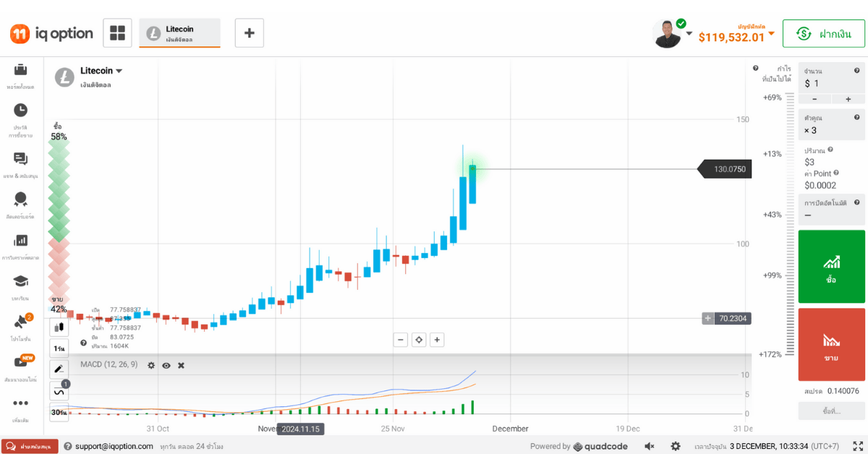Image resolution: width=868 pixels, height=454 pixels.
Task: Click help icon beside possible profit label
Action: click(x=756, y=67)
